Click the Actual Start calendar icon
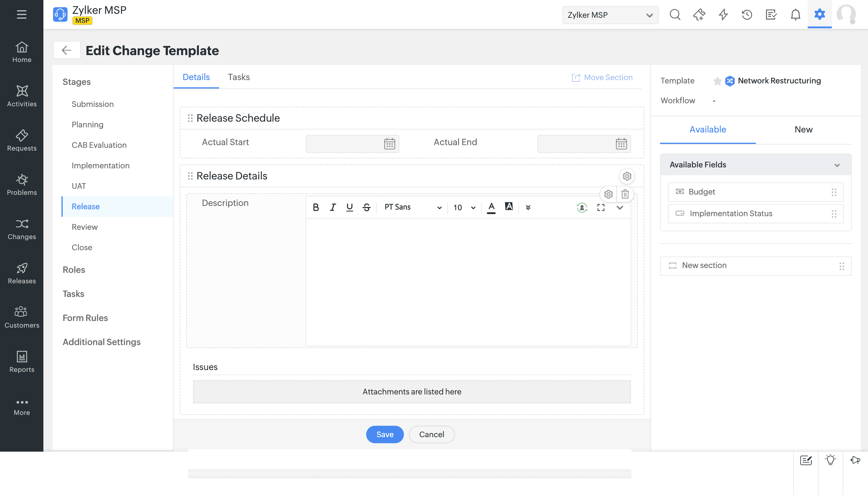 click(389, 144)
